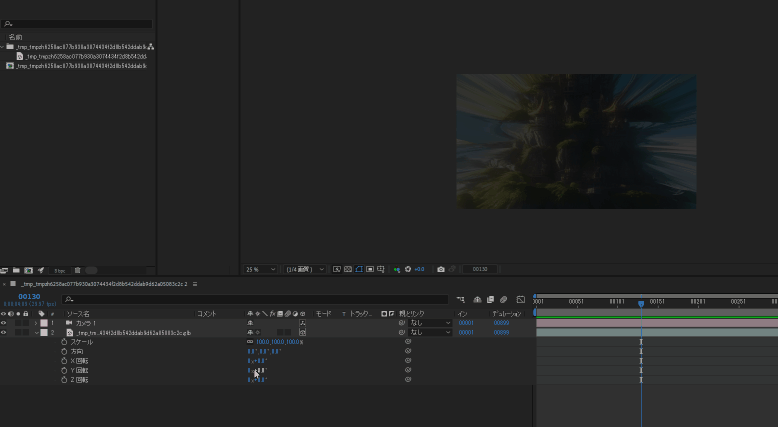Toggle the shy switch for Camera 1 layer
This screenshot has height=427, width=778.
[x=250, y=323]
